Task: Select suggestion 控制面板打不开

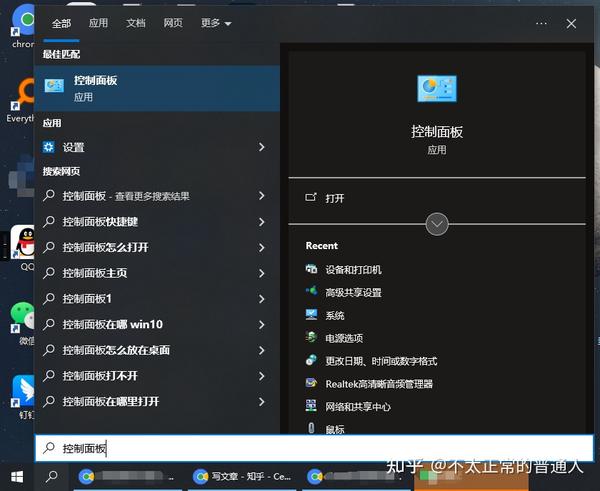Action: pos(100,376)
